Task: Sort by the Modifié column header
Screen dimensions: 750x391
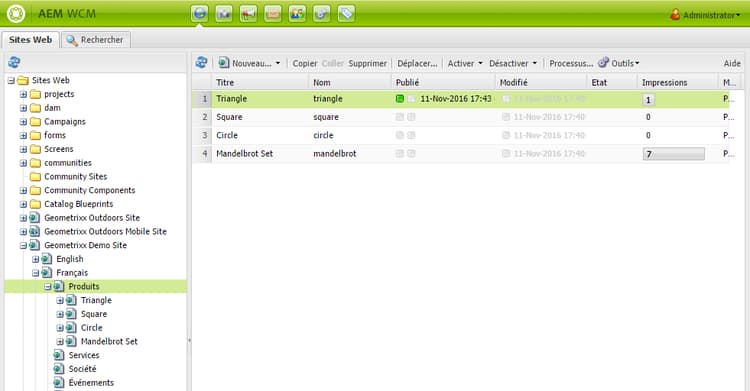Action: click(541, 82)
